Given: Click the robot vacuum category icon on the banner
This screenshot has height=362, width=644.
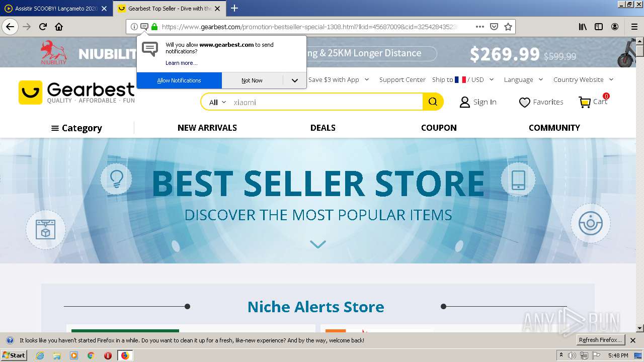Looking at the screenshot, I should tap(591, 223).
